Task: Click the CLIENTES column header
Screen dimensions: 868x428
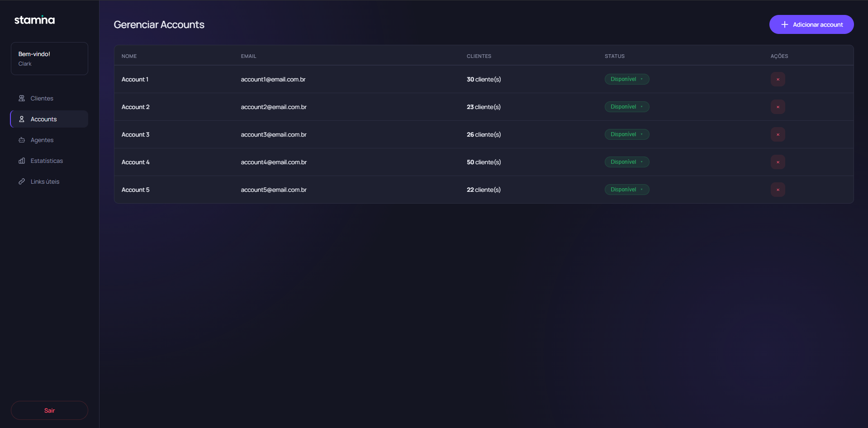Action: [479, 56]
